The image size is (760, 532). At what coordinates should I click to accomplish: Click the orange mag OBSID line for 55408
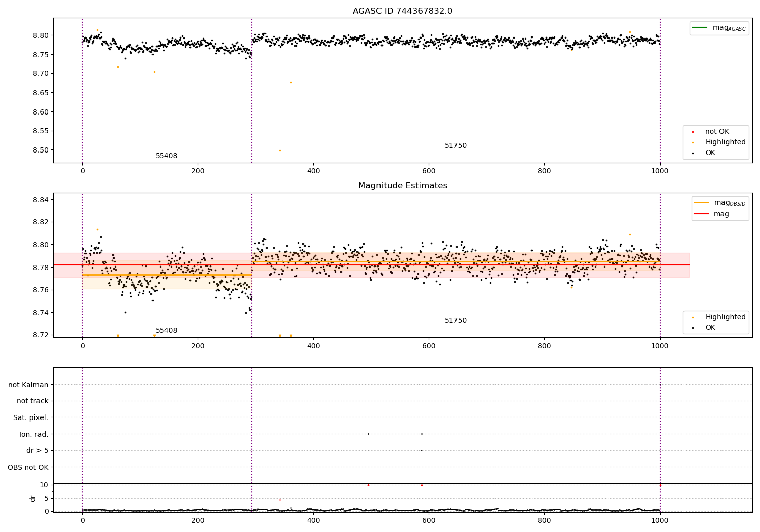(x=167, y=275)
